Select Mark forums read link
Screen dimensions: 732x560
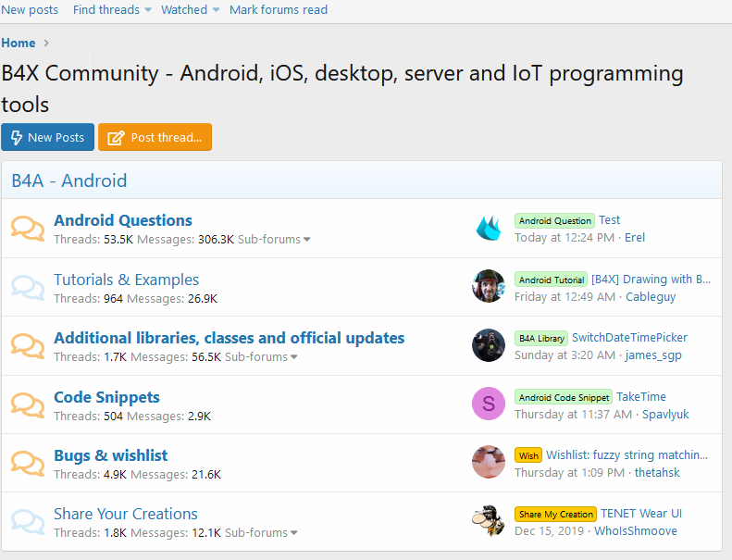click(279, 9)
